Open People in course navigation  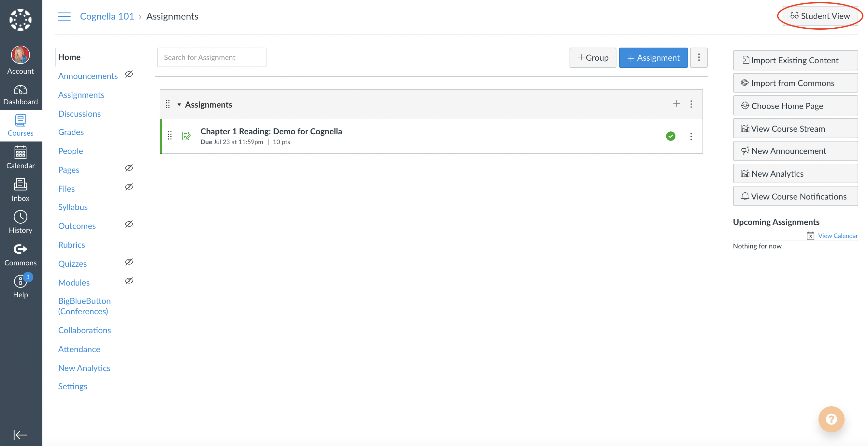click(70, 151)
